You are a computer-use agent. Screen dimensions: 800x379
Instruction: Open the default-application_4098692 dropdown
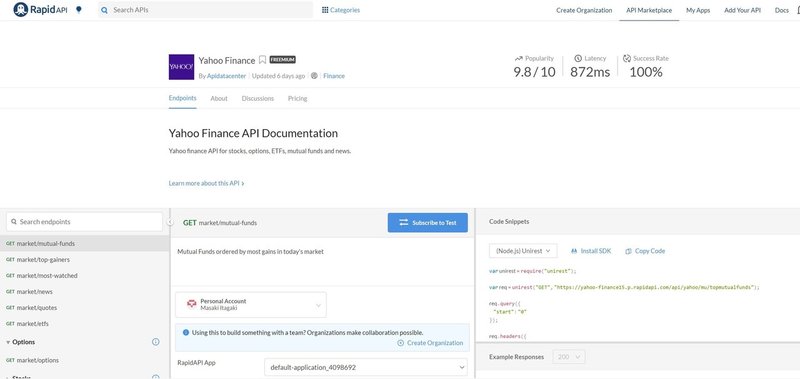tap(365, 367)
